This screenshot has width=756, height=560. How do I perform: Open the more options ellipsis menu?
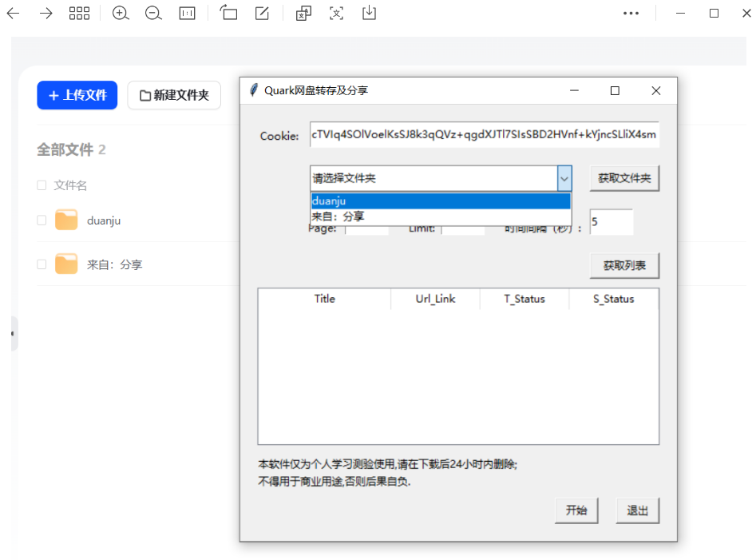pos(631,13)
